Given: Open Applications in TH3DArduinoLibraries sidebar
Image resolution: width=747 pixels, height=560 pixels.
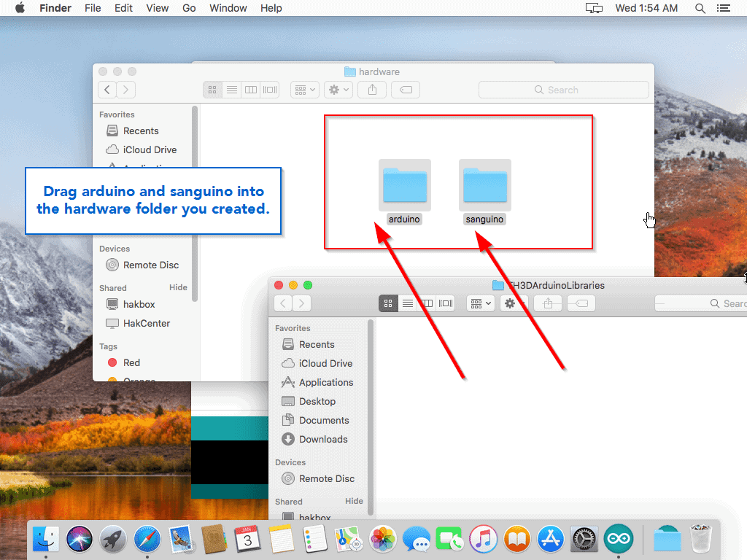Looking at the screenshot, I should pyautogui.click(x=317, y=382).
